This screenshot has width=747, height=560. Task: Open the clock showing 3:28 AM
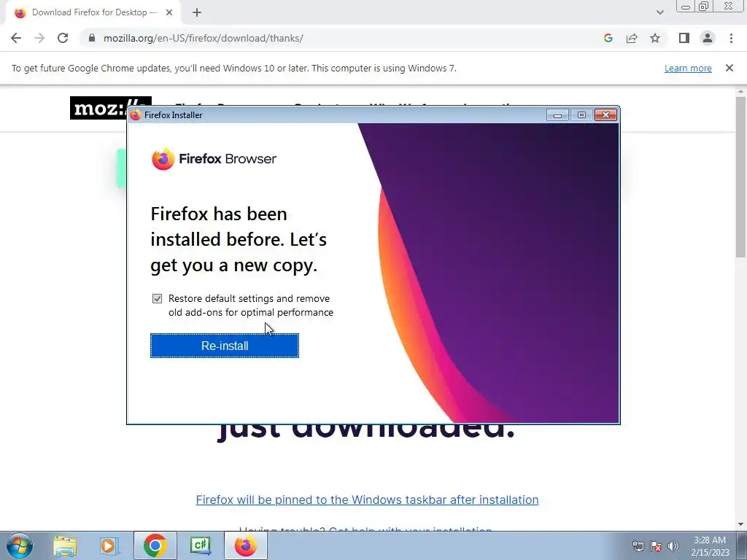click(710, 546)
